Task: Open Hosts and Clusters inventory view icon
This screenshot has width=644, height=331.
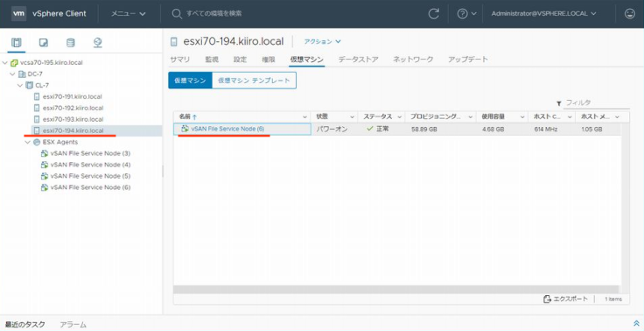Action: (17, 42)
